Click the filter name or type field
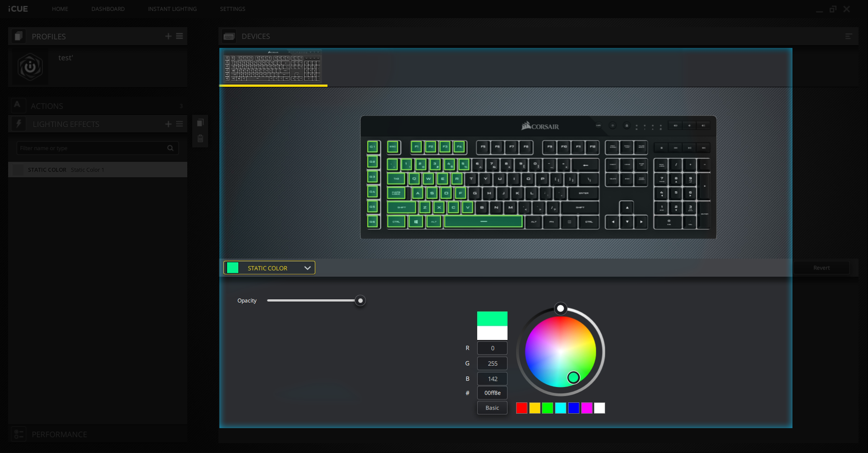 click(x=97, y=148)
